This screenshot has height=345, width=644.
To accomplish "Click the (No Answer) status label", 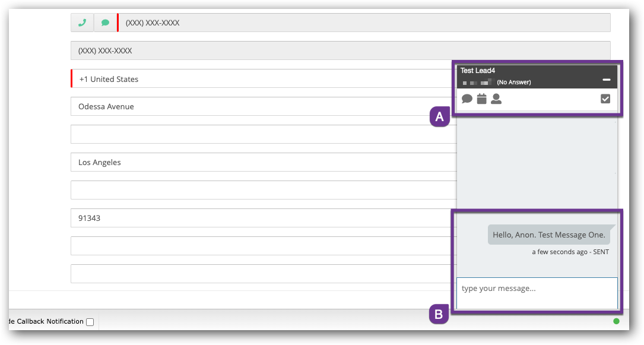I will pyautogui.click(x=514, y=82).
